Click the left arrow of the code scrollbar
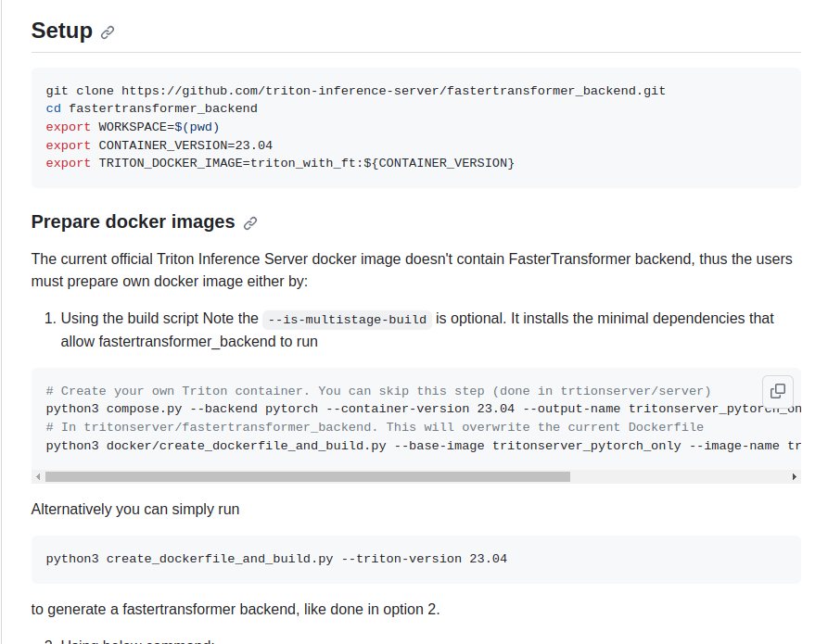This screenshot has width=828, height=644. coord(36,475)
